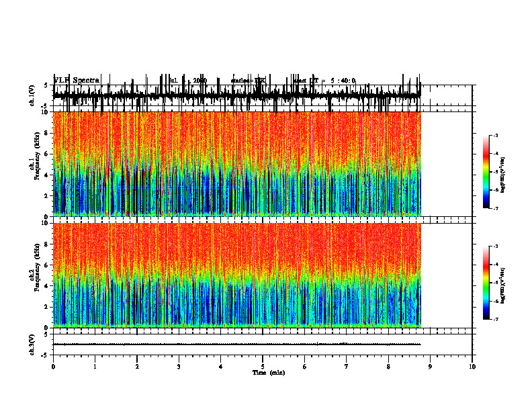Click the "6" kHz tick on ch.1 frequency axis
The width and height of the screenshot is (532, 411).
(x=47, y=154)
